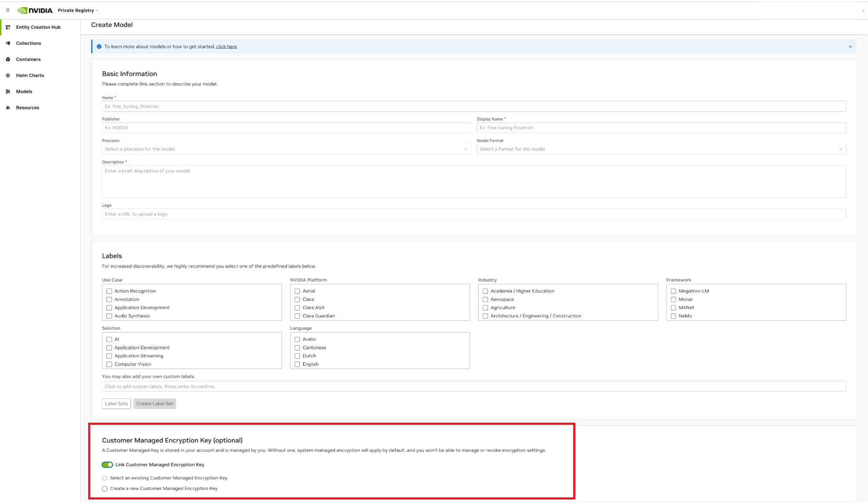Open the Label Sets button
Screen dimensions: 868x503
point(116,404)
